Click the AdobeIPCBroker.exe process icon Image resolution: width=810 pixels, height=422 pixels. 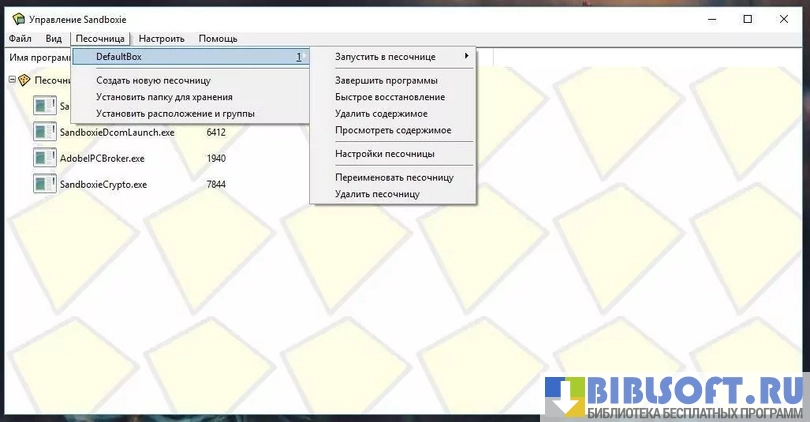click(44, 158)
